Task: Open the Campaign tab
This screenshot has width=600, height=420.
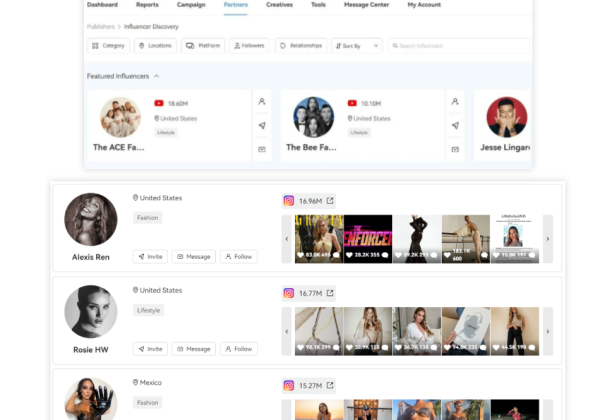Action: tap(191, 5)
